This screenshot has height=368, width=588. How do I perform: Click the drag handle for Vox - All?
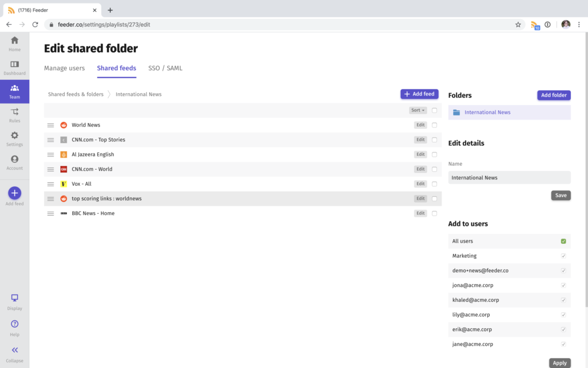[x=51, y=184]
